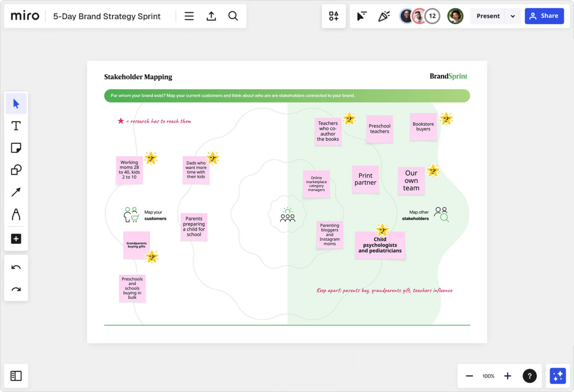Select the 'Parents preparing a child for school' sticky
This screenshot has height=392, width=574.
click(x=194, y=227)
